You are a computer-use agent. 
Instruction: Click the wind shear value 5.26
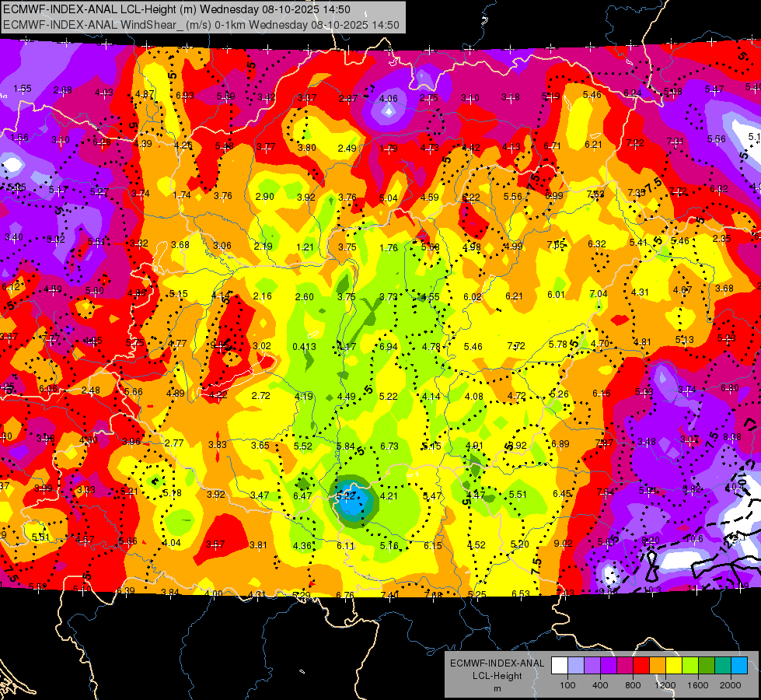559,394
